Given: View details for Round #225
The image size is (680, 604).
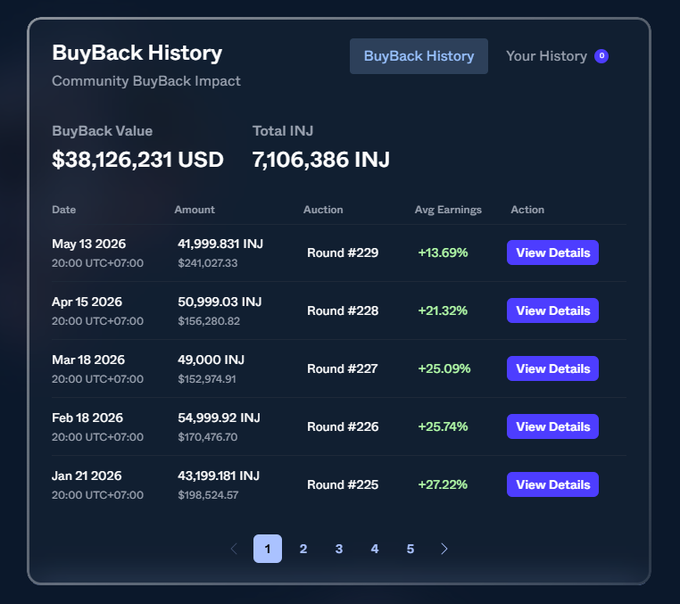Looking at the screenshot, I should coord(552,484).
